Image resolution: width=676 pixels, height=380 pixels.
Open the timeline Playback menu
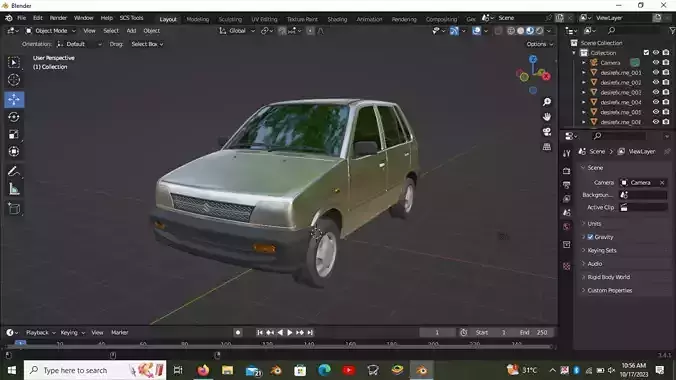pyautogui.click(x=41, y=333)
